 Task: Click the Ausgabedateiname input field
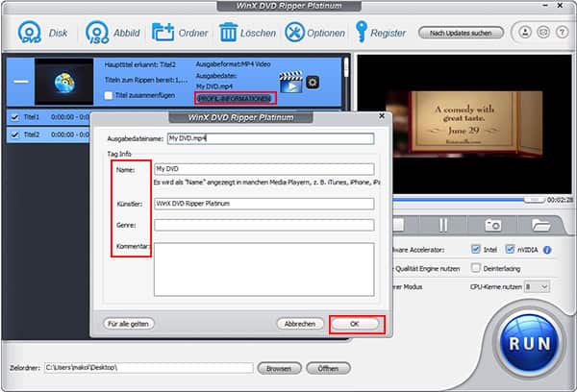[x=270, y=138]
